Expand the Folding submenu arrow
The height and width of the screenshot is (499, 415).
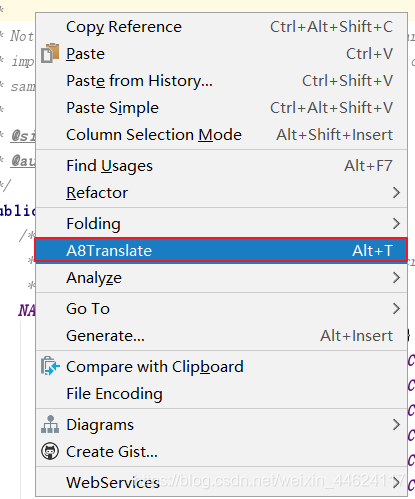[x=396, y=224]
